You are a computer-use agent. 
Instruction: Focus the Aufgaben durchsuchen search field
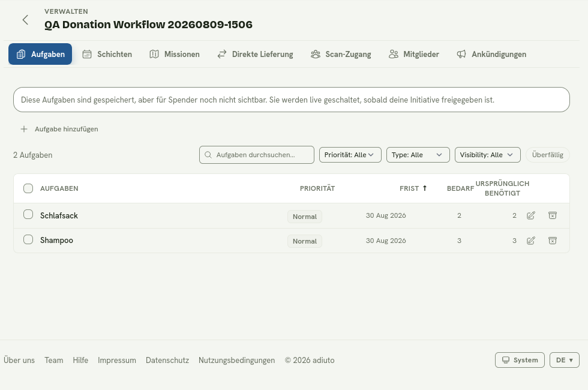[x=257, y=155]
